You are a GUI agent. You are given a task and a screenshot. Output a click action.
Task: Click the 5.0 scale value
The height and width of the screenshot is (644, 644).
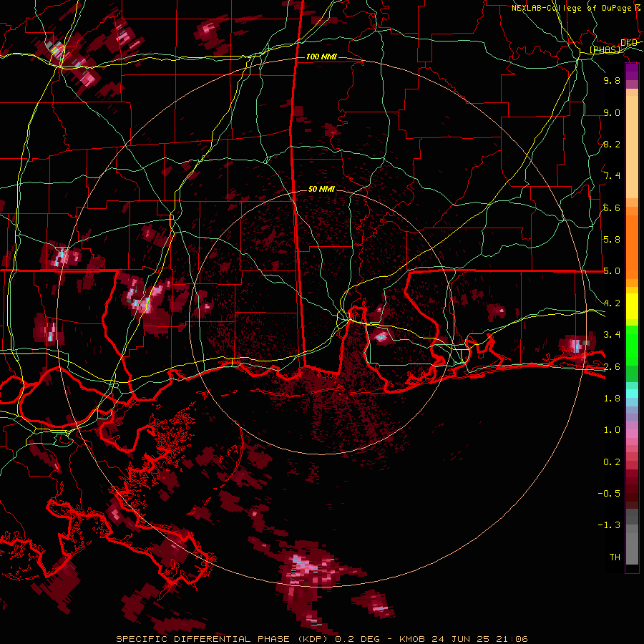tap(612, 271)
